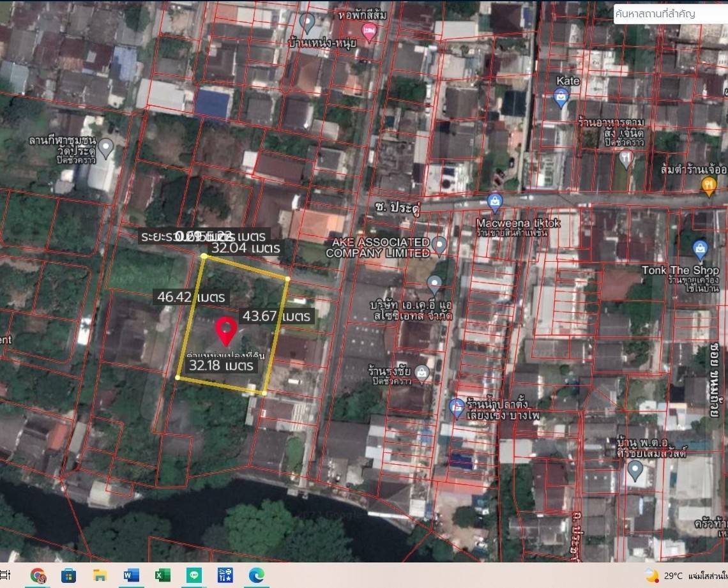Open the LINE app in the taskbar
This screenshot has height=588, width=728.
click(194, 575)
